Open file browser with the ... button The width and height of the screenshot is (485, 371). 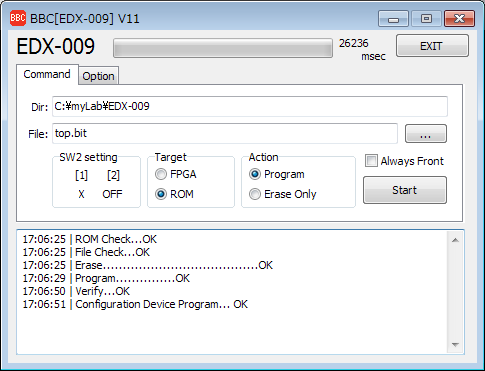click(x=426, y=134)
